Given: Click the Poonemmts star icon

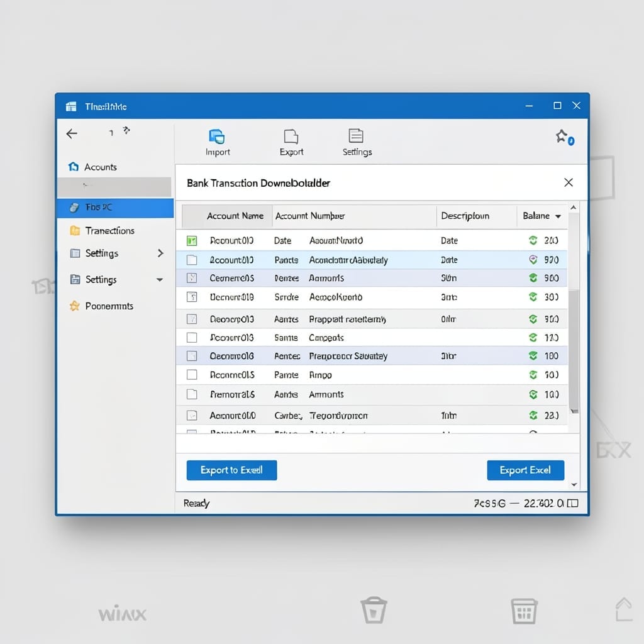Looking at the screenshot, I should tap(74, 306).
